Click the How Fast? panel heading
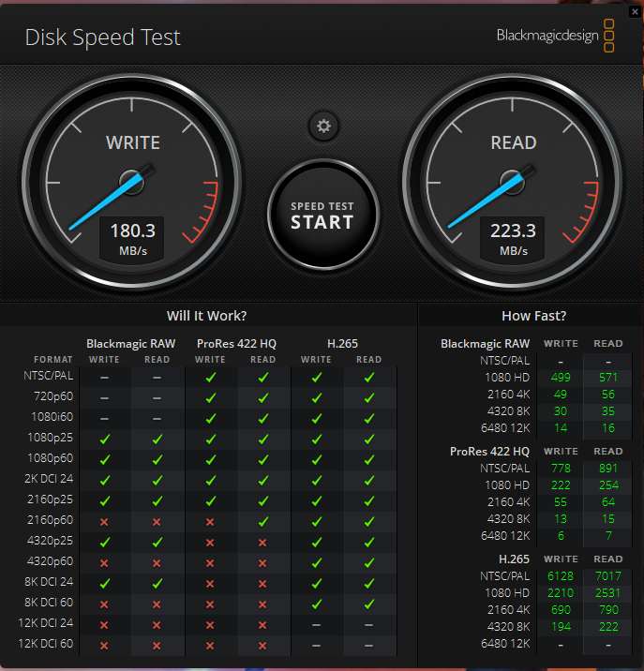 533,316
